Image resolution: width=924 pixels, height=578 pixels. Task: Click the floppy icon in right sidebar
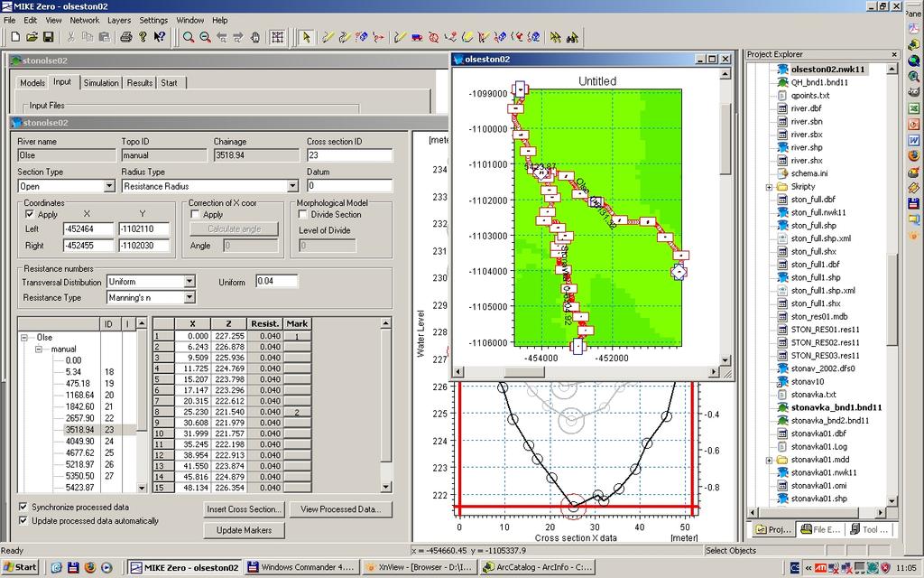pos(913,204)
